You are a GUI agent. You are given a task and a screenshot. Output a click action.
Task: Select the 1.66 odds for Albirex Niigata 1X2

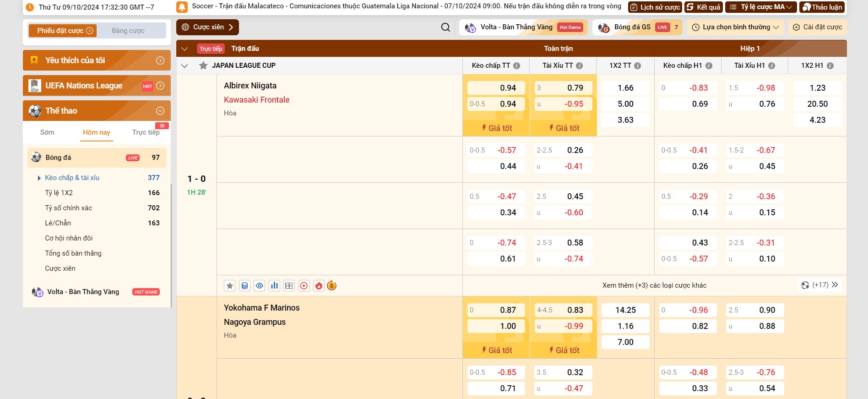point(625,88)
